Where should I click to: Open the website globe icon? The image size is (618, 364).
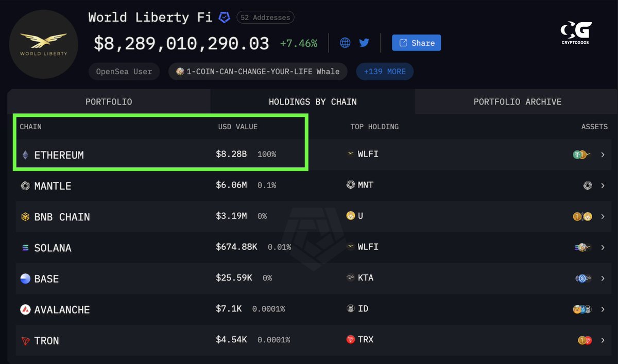(345, 43)
